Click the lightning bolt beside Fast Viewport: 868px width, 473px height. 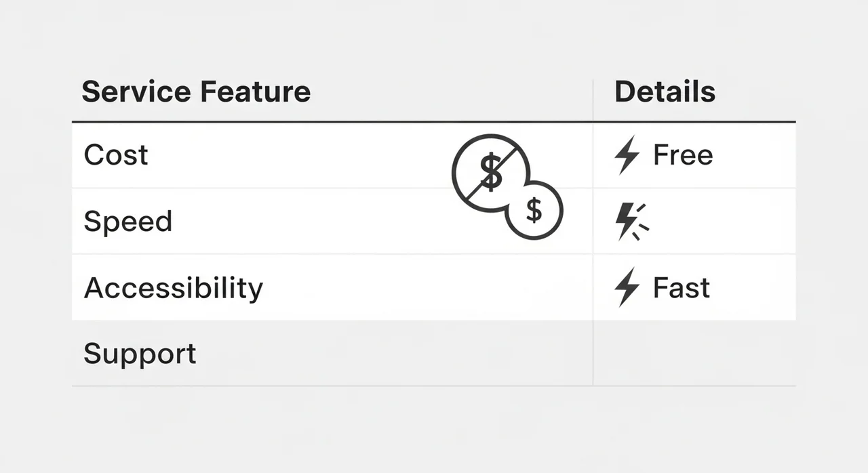[x=627, y=287]
